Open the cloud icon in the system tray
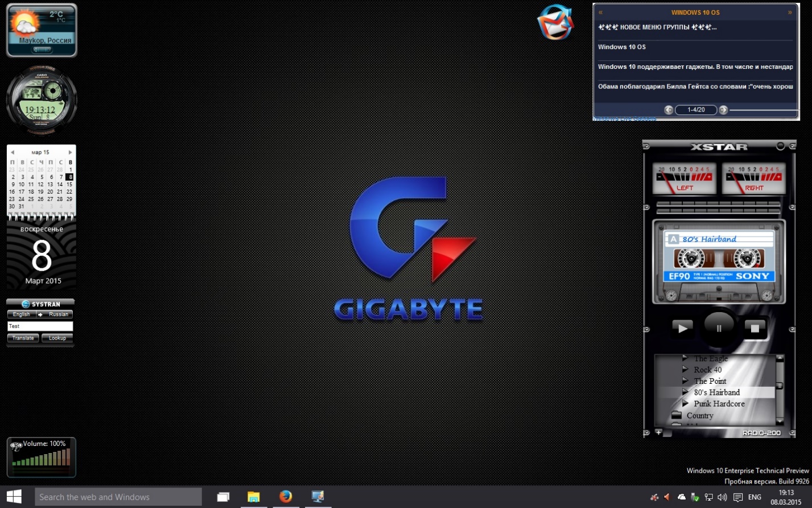The width and height of the screenshot is (812, 508). [x=681, y=497]
